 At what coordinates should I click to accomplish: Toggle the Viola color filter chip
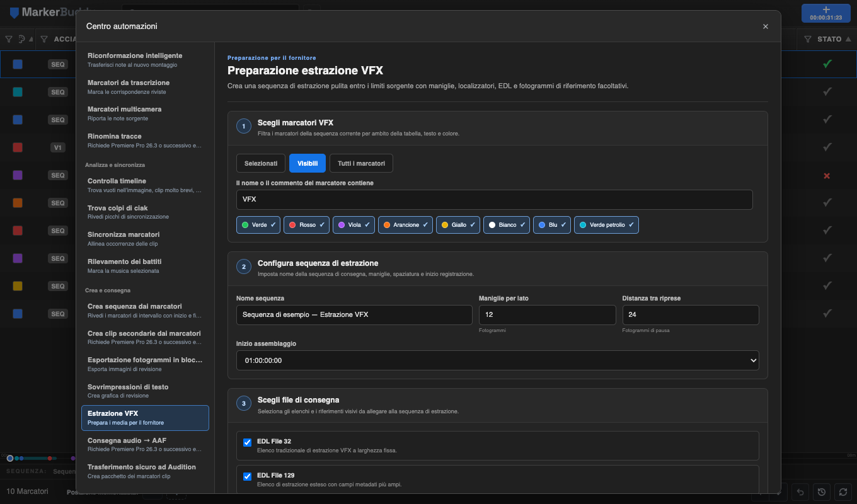(354, 225)
